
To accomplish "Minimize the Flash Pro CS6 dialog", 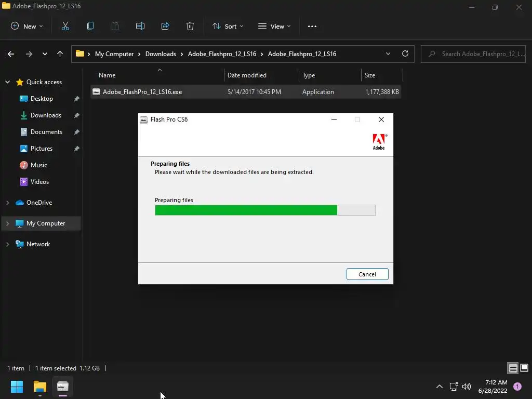I will point(334,119).
